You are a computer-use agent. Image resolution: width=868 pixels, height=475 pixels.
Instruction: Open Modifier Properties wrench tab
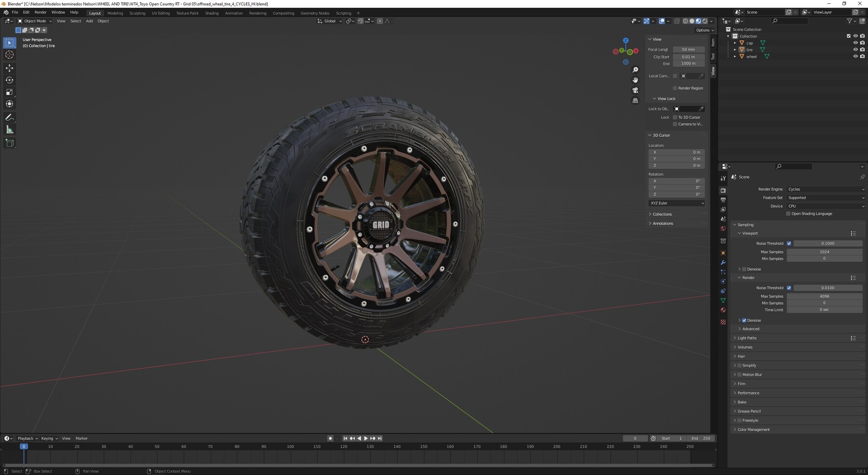tap(723, 262)
